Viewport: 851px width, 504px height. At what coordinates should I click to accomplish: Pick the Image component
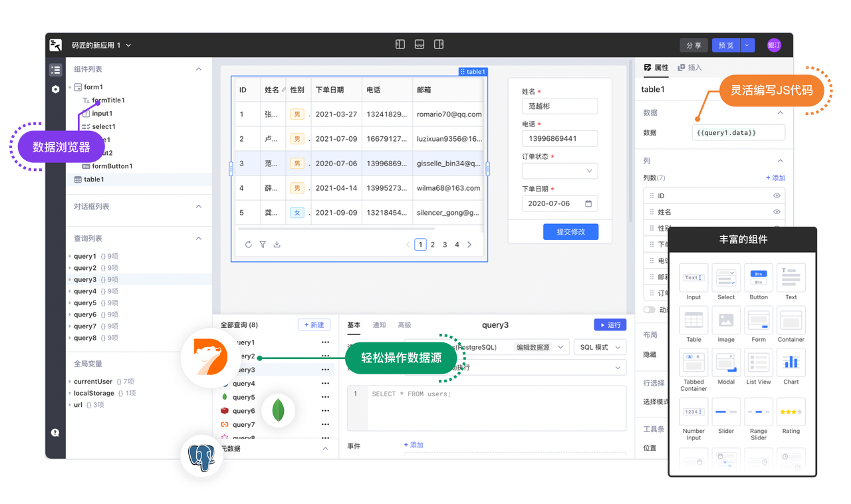[726, 325]
